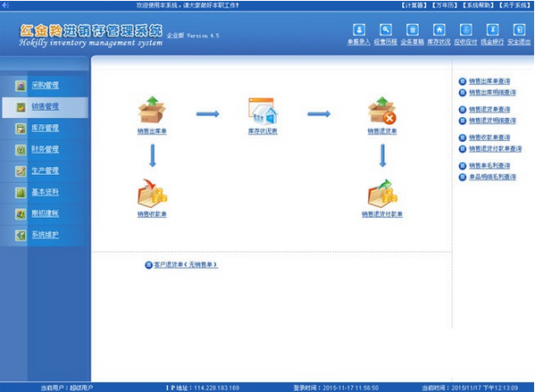Open the 销售退货明细查询 link
Viewport: 535px width, 392px height.
492,121
